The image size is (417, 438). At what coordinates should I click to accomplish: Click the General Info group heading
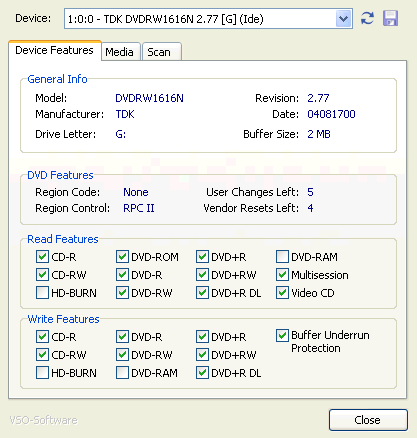coord(57,79)
